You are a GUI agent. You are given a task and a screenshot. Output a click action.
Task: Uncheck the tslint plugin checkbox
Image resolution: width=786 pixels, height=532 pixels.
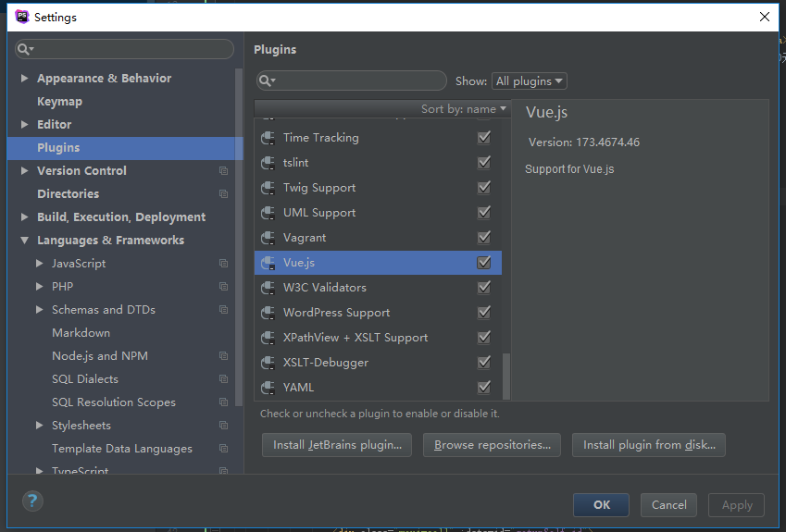click(x=484, y=162)
